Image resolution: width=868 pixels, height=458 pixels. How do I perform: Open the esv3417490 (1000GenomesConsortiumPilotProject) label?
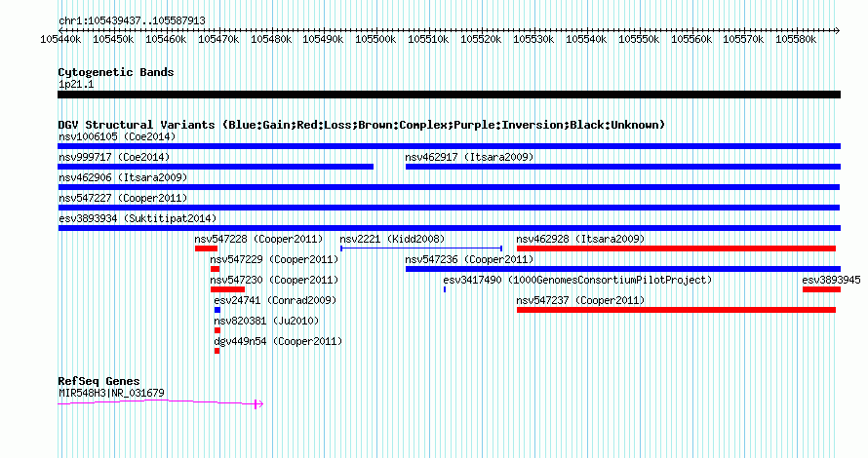[577, 280]
